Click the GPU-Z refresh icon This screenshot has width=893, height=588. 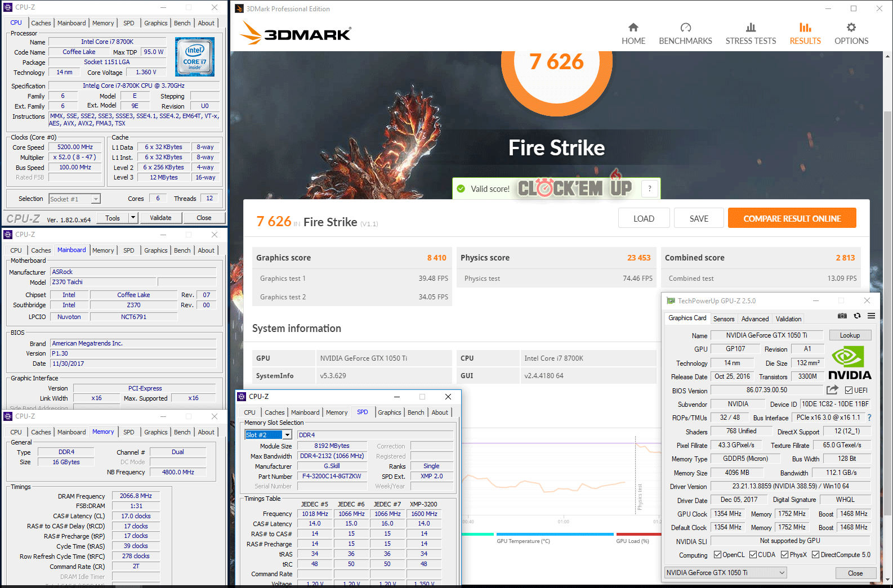(x=857, y=316)
